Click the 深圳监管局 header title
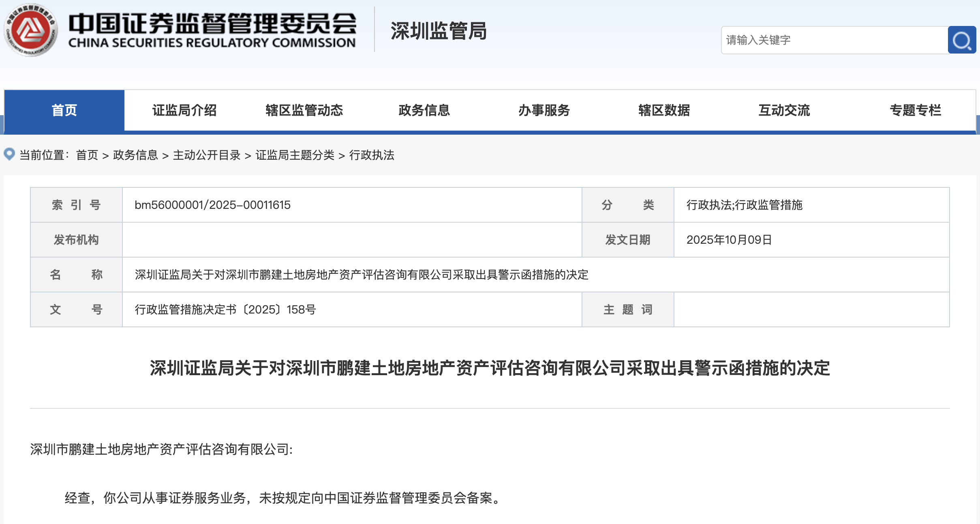Viewport: 980px width, 524px height. point(438,31)
